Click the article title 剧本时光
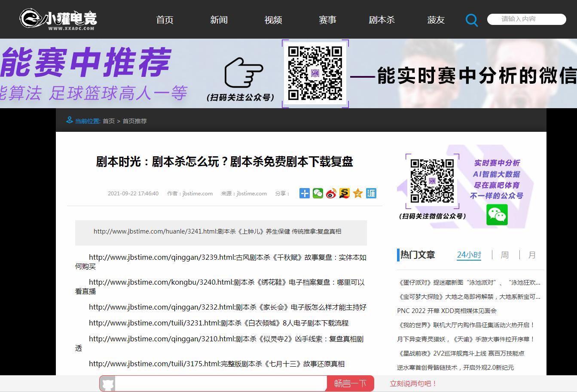577x392 pixels. [x=224, y=162]
